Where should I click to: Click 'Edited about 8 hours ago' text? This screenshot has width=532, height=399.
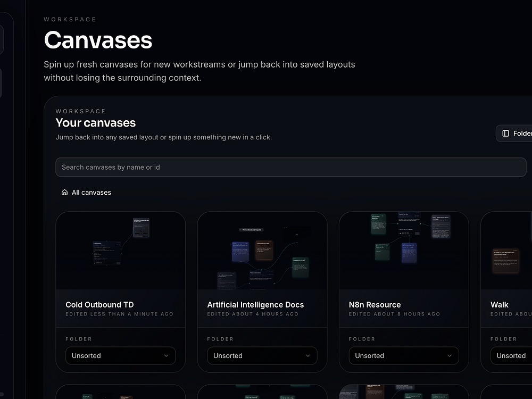pos(394,314)
